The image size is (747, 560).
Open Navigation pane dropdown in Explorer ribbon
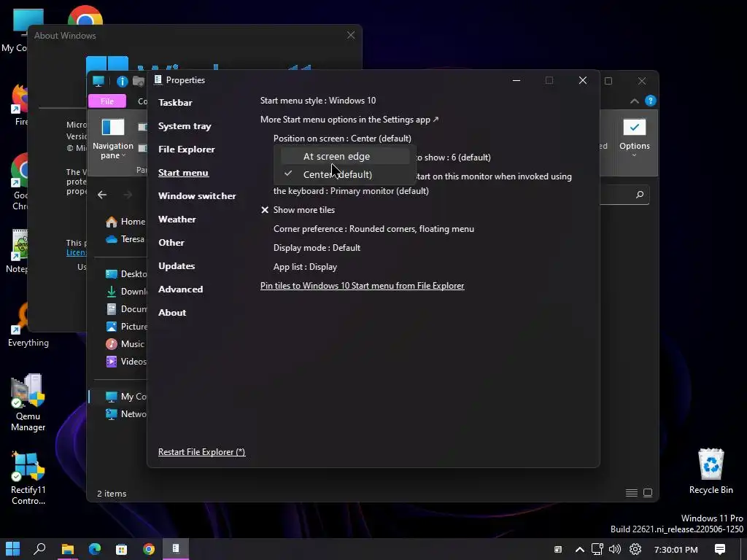click(x=113, y=139)
